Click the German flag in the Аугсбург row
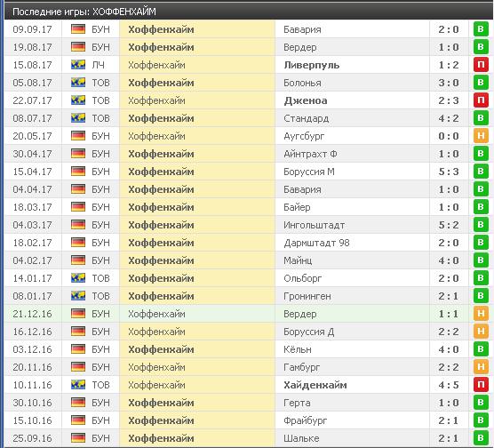494x448 pixels. (x=78, y=136)
